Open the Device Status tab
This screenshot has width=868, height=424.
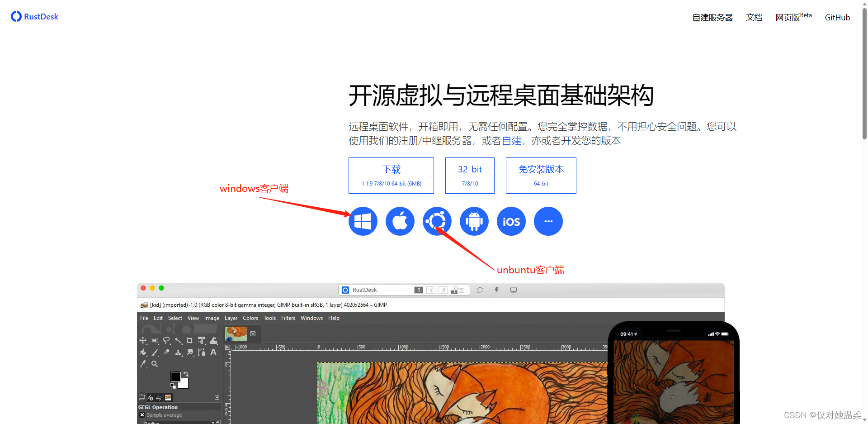(151, 398)
